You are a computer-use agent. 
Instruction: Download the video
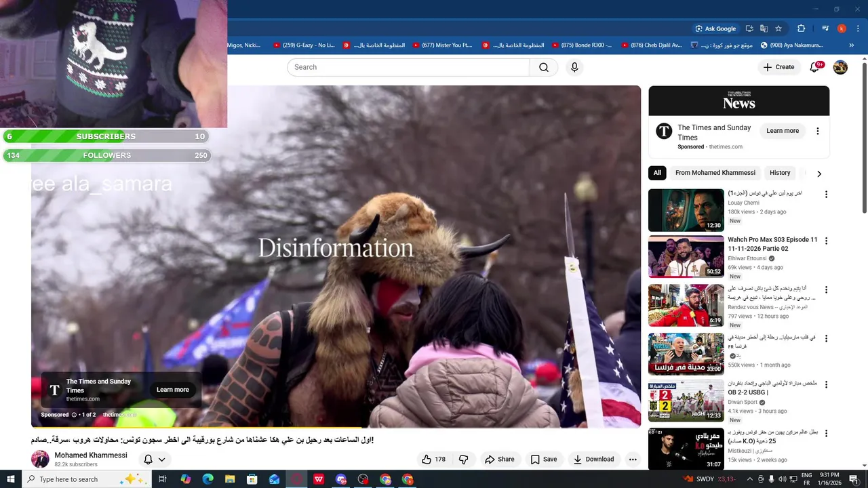pos(593,460)
